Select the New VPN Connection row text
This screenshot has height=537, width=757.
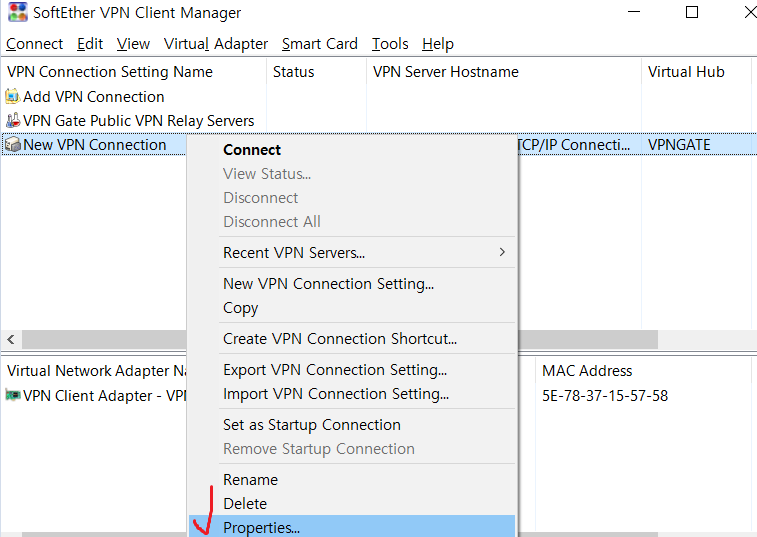(95, 145)
